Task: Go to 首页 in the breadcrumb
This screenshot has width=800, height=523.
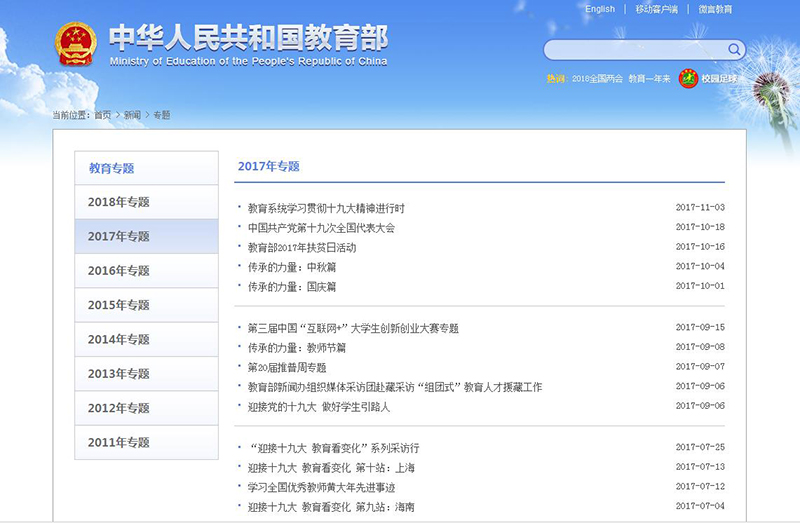Action: pos(103,115)
